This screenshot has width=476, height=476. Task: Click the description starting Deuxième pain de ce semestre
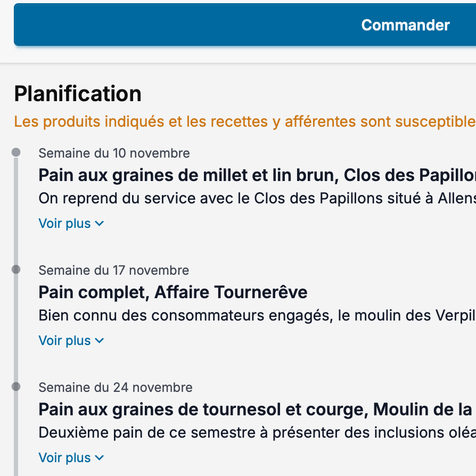257,433
